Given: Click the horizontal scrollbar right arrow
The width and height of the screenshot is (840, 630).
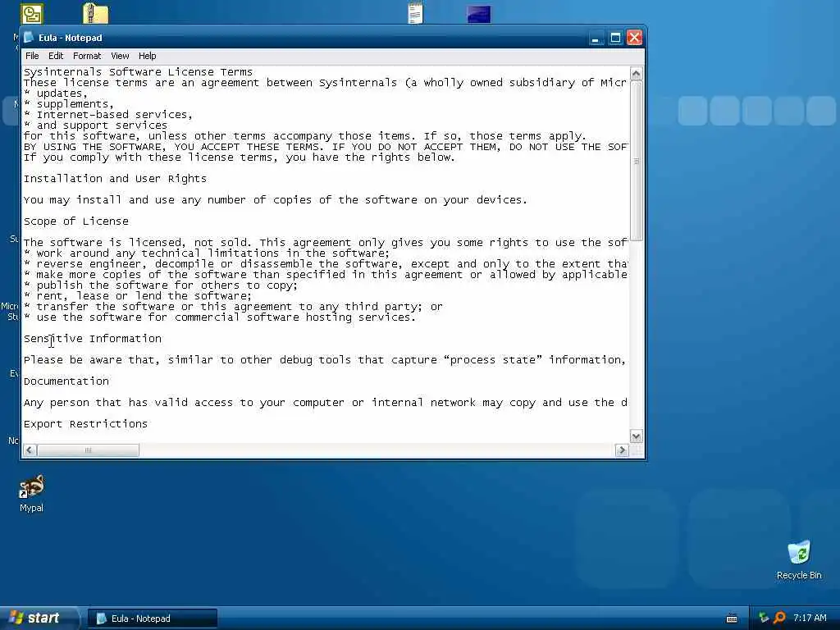Looking at the screenshot, I should click(x=622, y=450).
